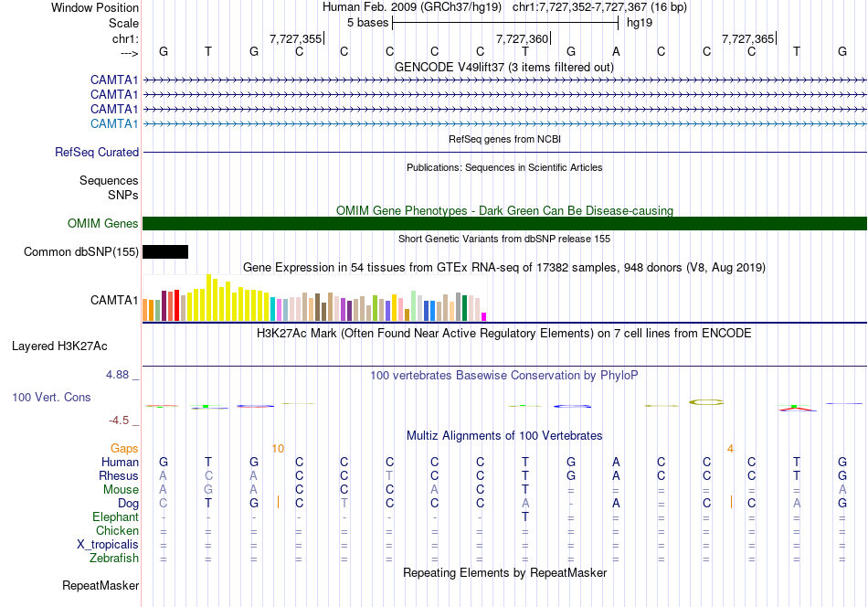Select the chr1: ruler label
The width and height of the screenshot is (868, 607).
pyautogui.click(x=125, y=38)
